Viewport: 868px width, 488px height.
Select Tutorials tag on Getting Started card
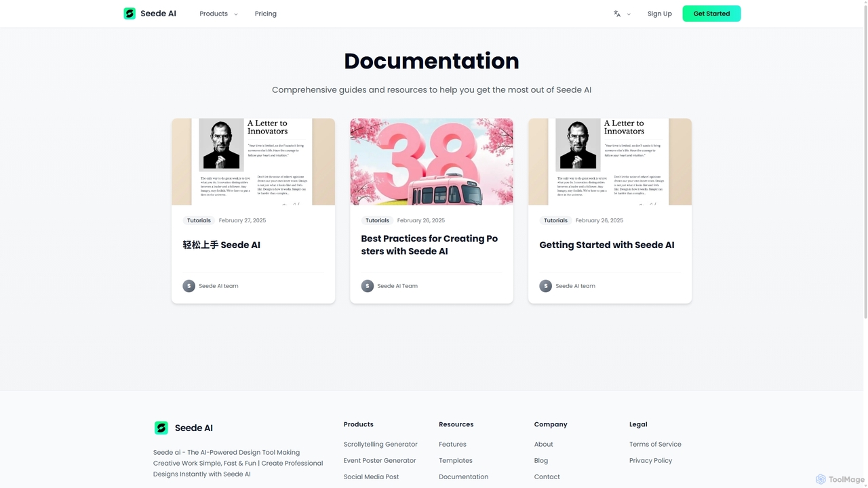click(555, 220)
